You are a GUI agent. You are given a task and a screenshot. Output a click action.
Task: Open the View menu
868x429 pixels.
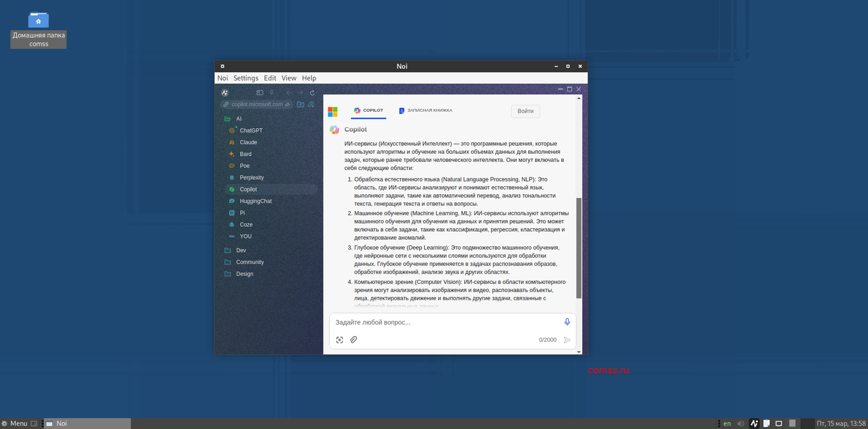pos(289,78)
